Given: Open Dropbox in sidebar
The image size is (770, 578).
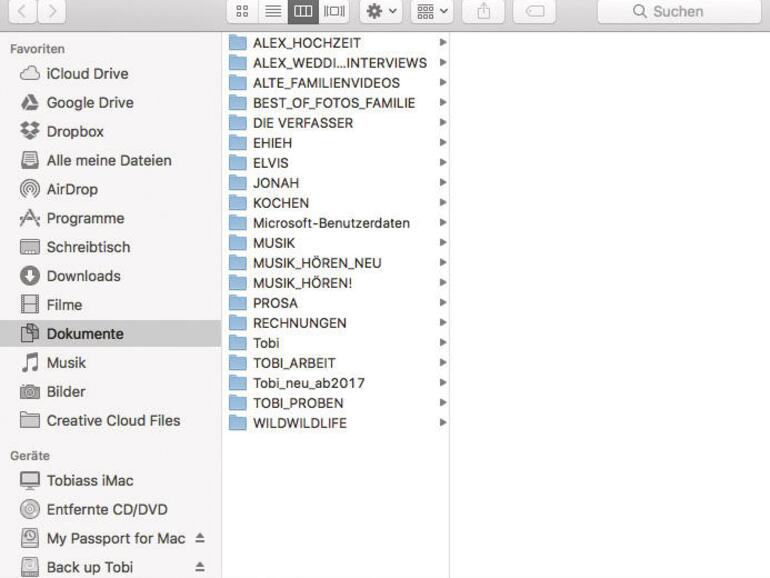Looking at the screenshot, I should 110,132.
